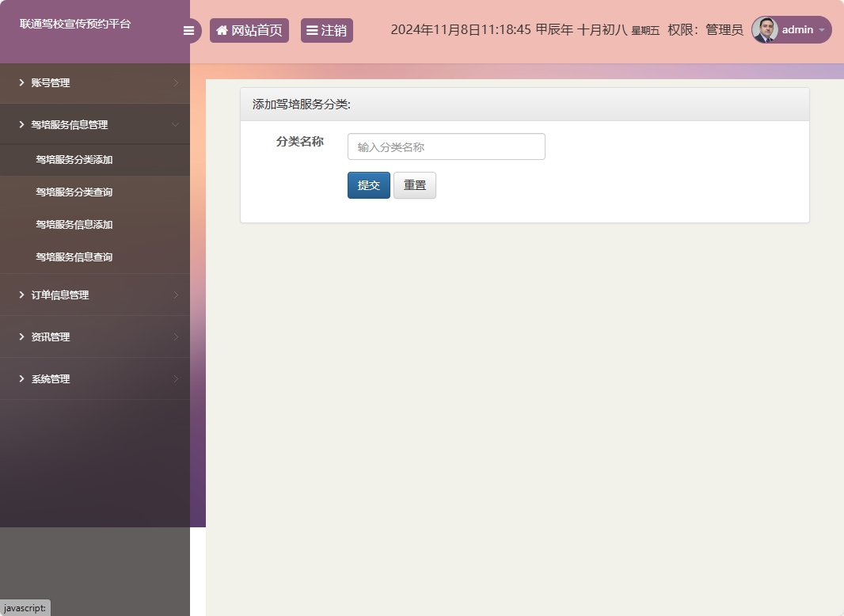Collapse the 驾培服务信息管理 menu

point(95,125)
